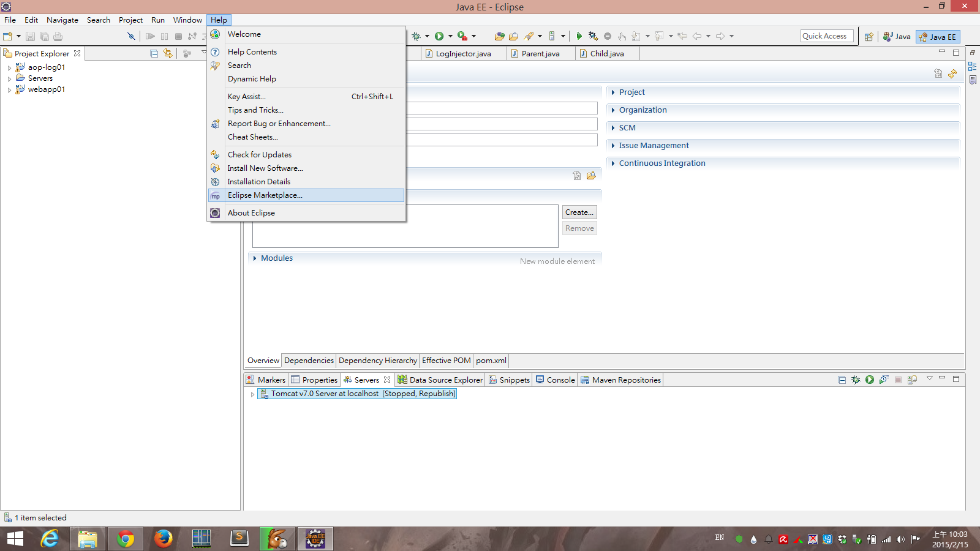Click the Skip All Breakpoints icon
Viewport: 980px width, 551px height.
131,36
